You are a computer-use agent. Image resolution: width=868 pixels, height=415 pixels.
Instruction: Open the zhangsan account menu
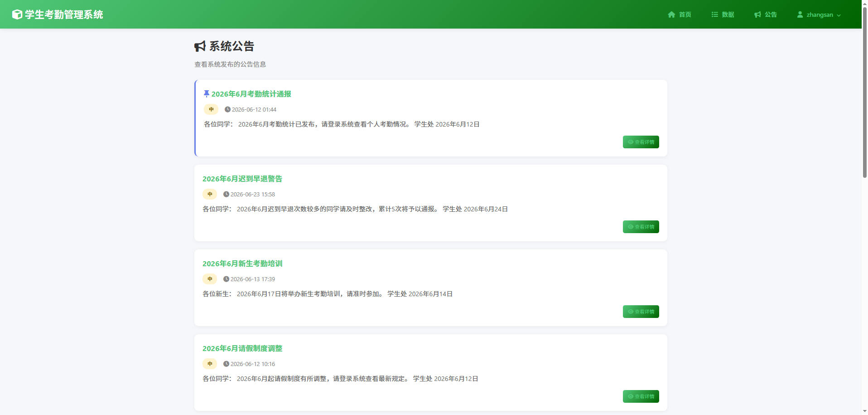[x=819, y=15]
